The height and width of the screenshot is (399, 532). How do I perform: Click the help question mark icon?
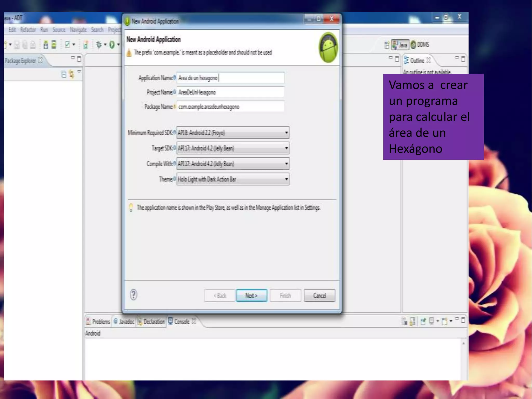(134, 295)
